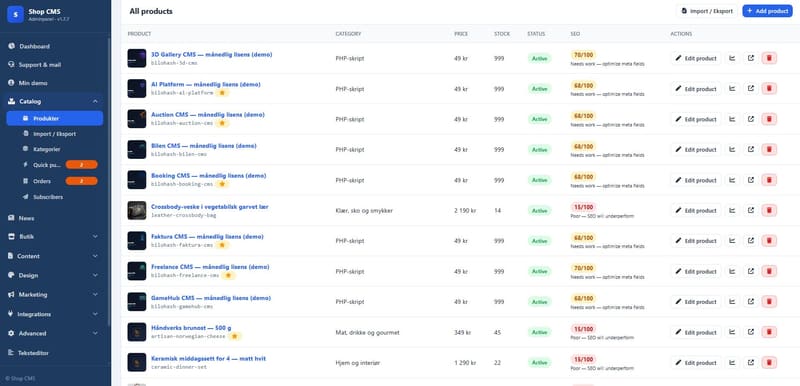The height and width of the screenshot is (386, 800).
Task: Click the Shop CMS logo icon
Action: click(15, 15)
